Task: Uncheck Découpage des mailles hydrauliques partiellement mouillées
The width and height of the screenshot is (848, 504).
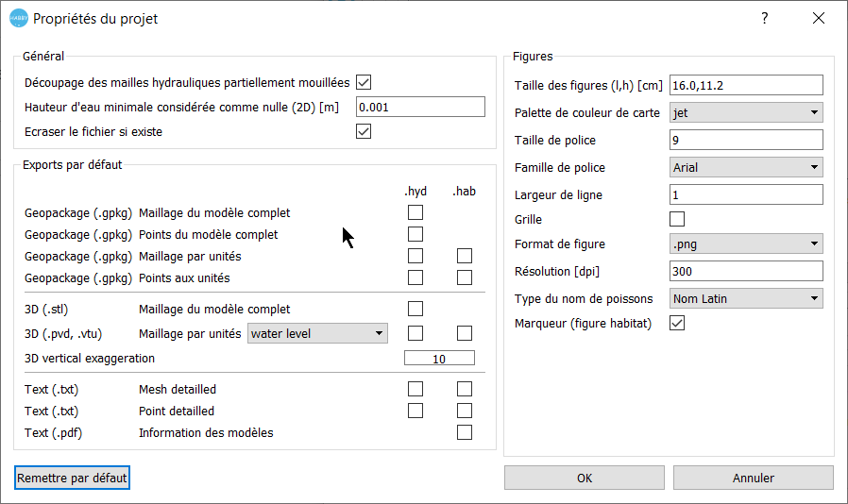Action: (x=364, y=82)
